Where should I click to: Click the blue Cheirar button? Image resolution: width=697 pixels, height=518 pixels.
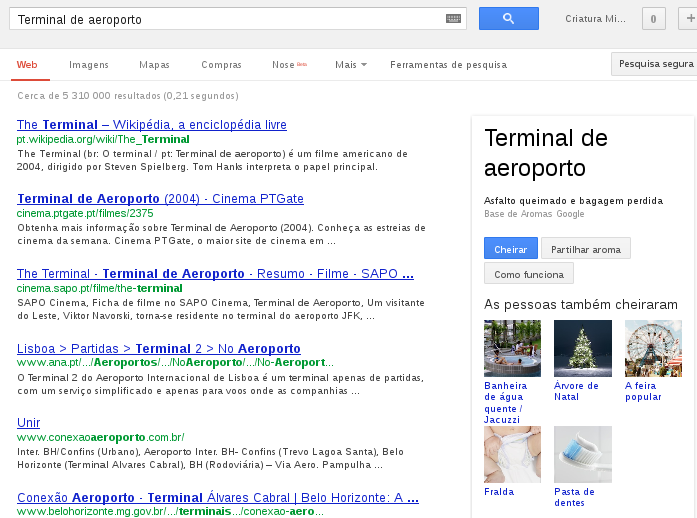[511, 248]
